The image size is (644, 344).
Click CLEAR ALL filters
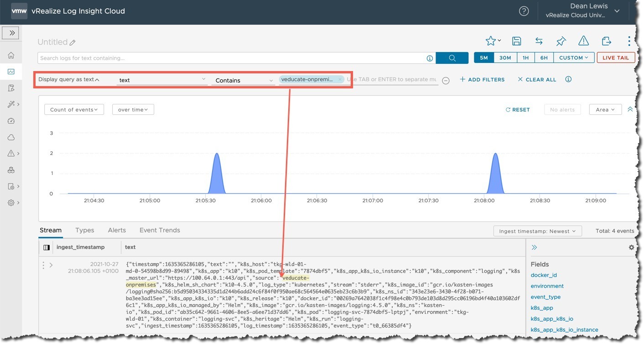pyautogui.click(x=537, y=79)
